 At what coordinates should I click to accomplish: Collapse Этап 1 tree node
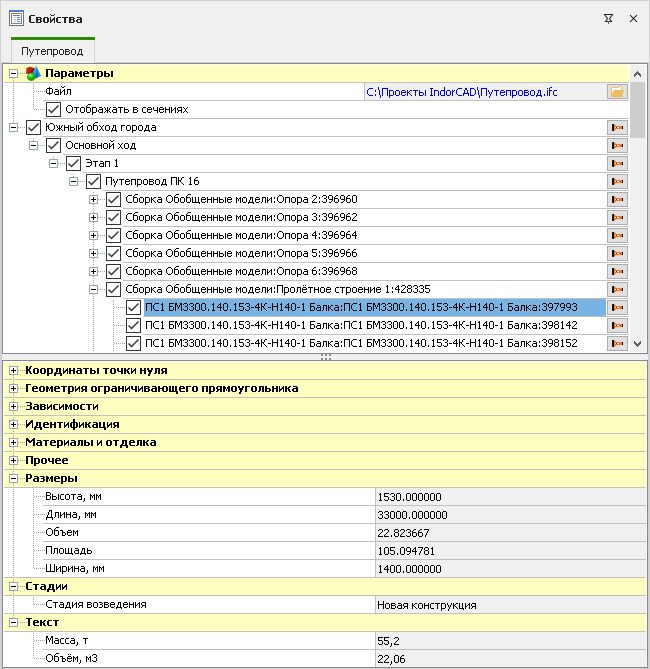(53, 163)
